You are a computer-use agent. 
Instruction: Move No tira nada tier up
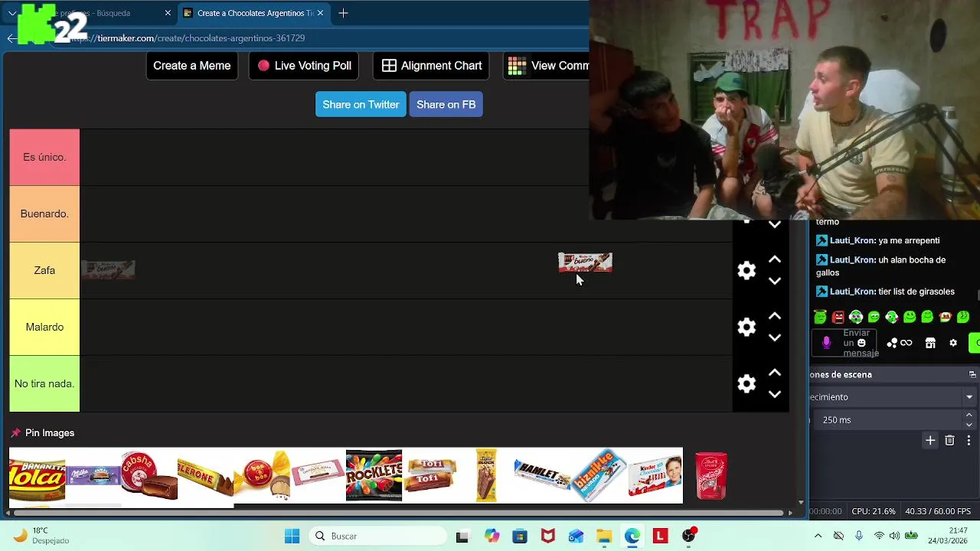[x=774, y=373]
